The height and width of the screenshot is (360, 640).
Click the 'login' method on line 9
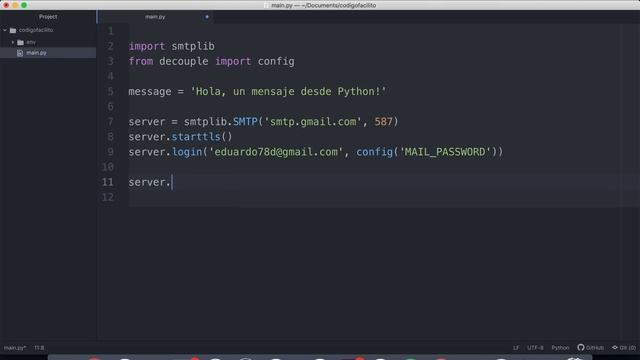tap(187, 152)
